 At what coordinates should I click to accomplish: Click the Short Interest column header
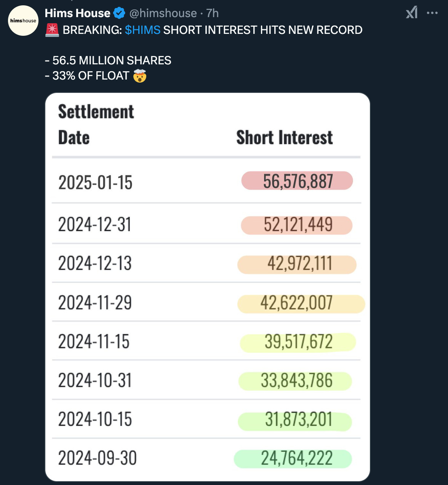(x=285, y=137)
